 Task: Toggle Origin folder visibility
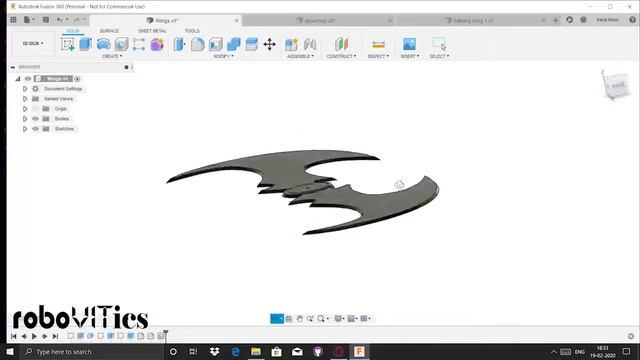36,109
